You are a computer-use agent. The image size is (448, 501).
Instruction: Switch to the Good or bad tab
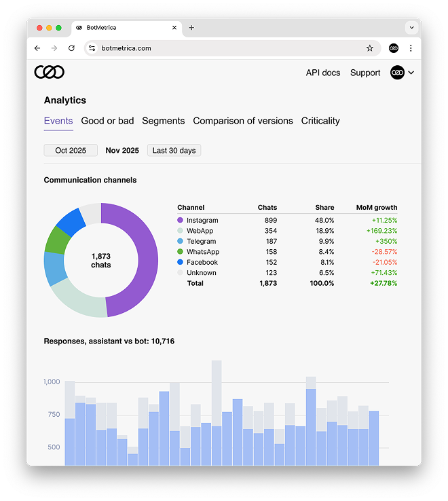click(x=107, y=121)
